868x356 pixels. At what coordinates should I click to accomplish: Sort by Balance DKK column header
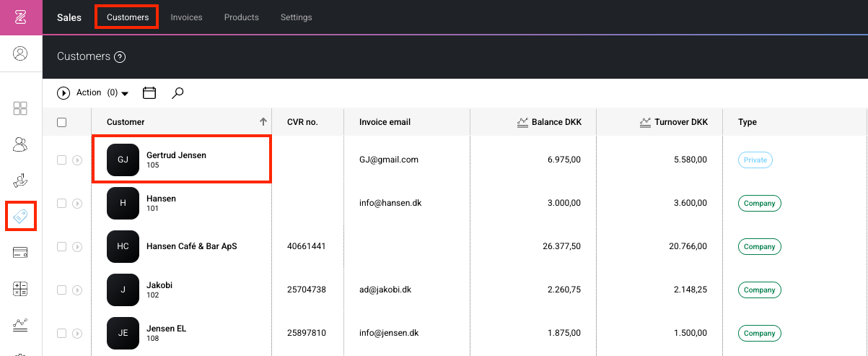556,122
